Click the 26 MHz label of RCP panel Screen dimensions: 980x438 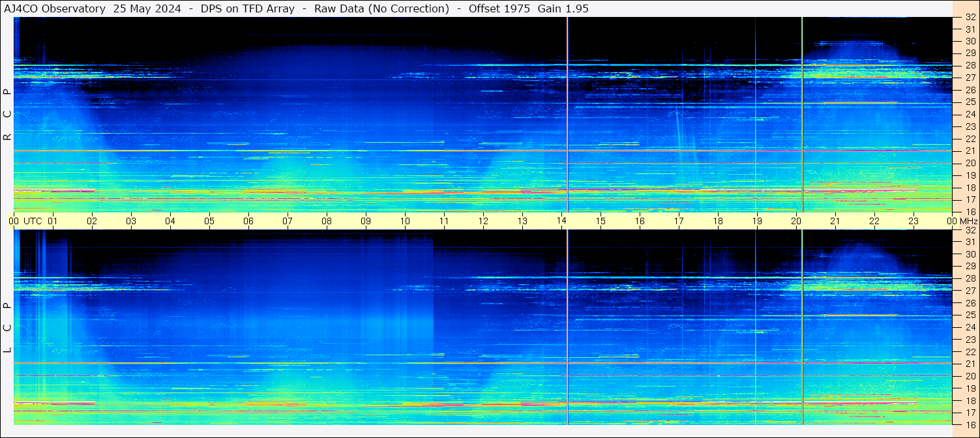[x=970, y=90]
